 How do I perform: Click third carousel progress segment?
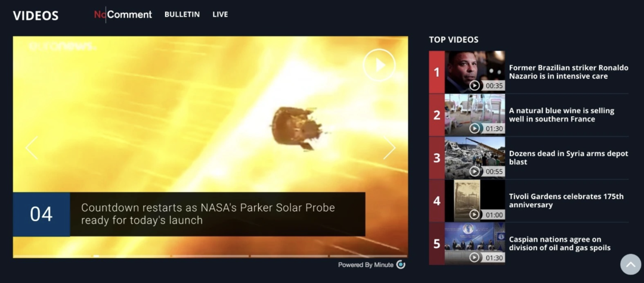pyautogui.click(x=210, y=256)
